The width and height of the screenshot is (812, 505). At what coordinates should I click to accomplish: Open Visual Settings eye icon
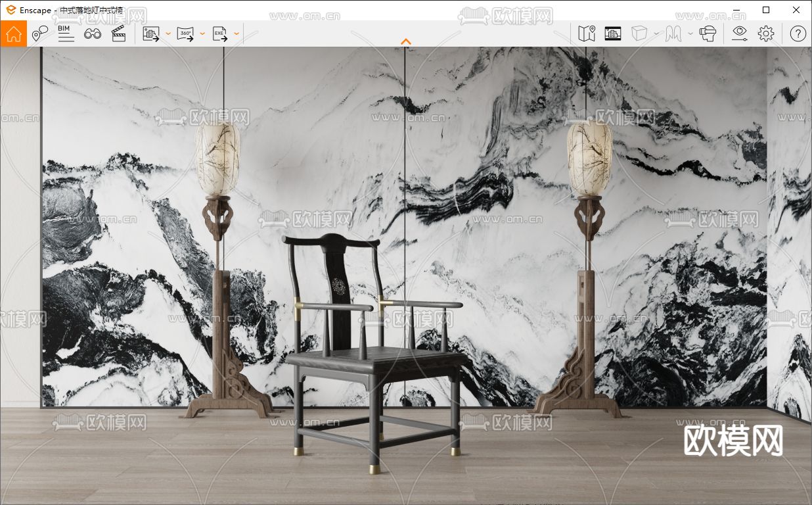coord(740,34)
